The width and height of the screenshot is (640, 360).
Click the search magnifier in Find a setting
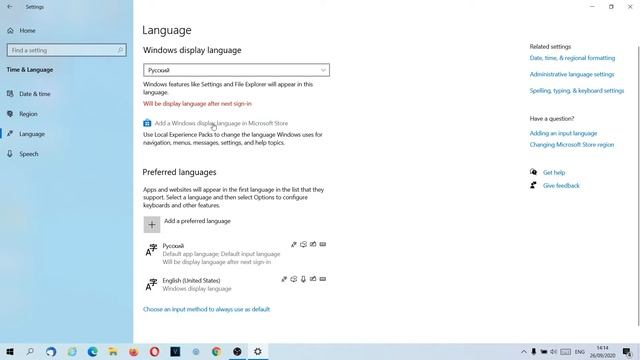click(x=120, y=50)
